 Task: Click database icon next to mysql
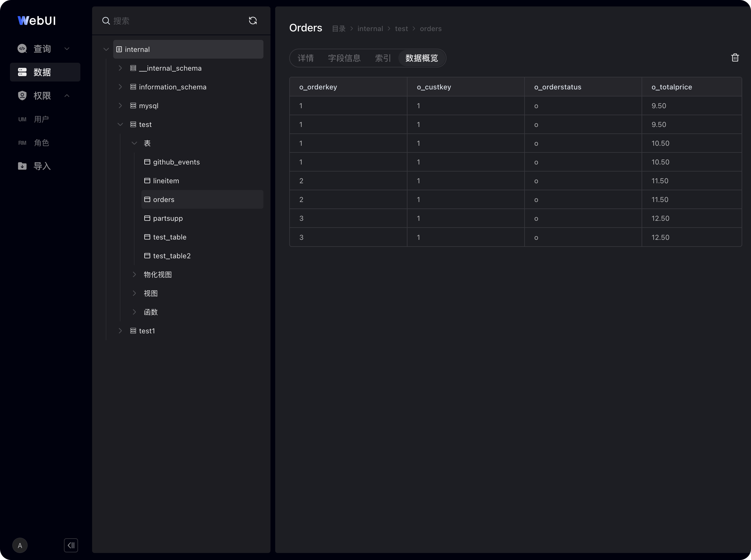133,106
